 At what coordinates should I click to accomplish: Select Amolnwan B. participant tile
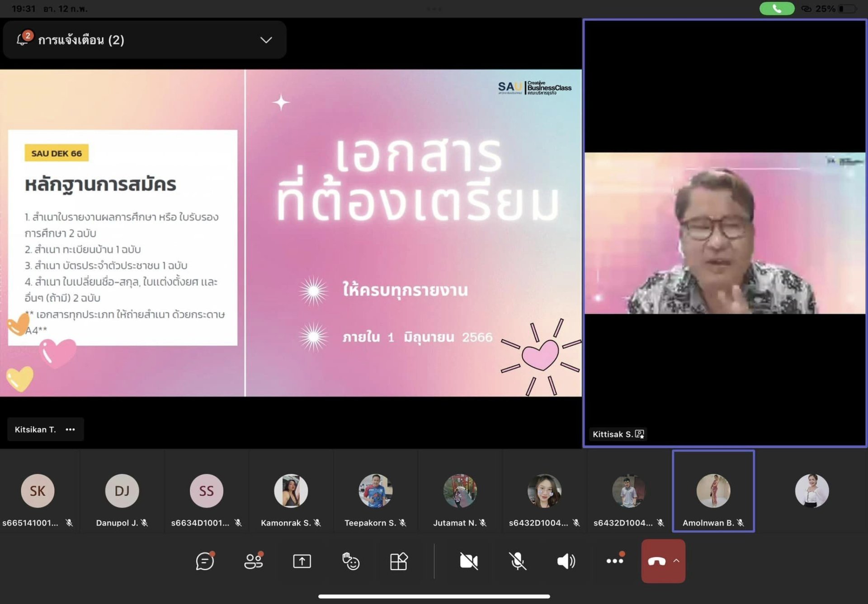pos(713,491)
